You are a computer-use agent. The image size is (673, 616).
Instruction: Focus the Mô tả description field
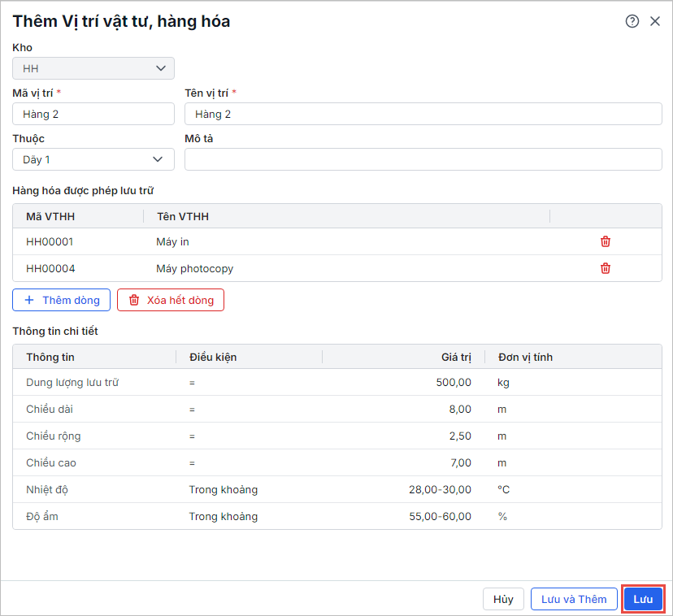(x=423, y=159)
